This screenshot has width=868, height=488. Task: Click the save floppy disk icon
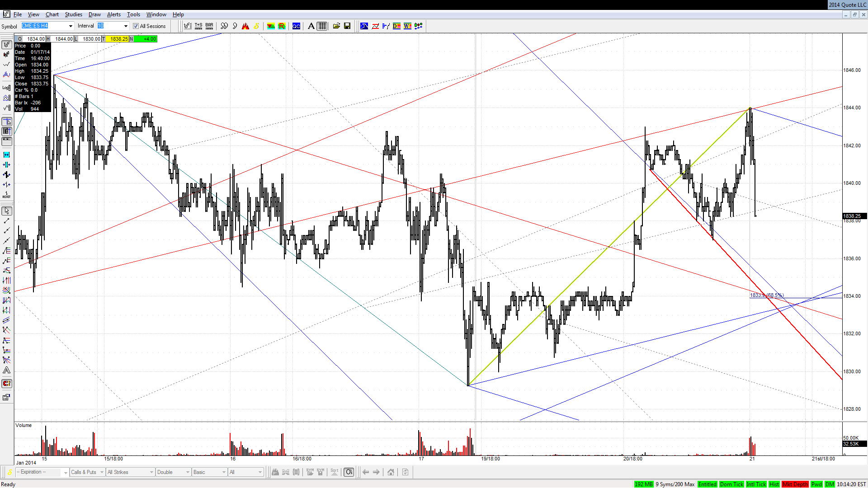coord(347,26)
